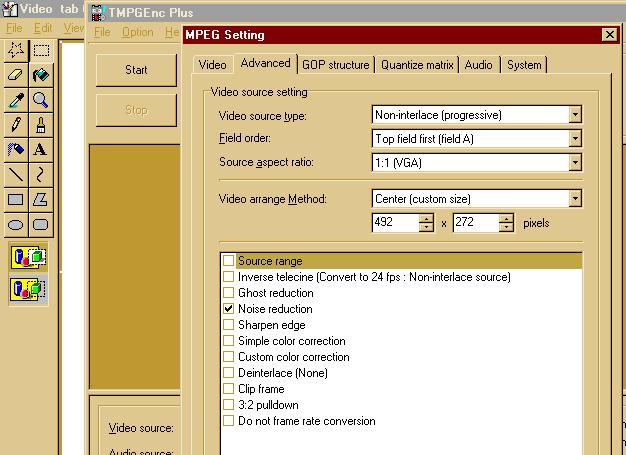Screen dimensions: 626x455
Task: Select the Rounded Rectangle tool in Paint
Action: (41, 225)
